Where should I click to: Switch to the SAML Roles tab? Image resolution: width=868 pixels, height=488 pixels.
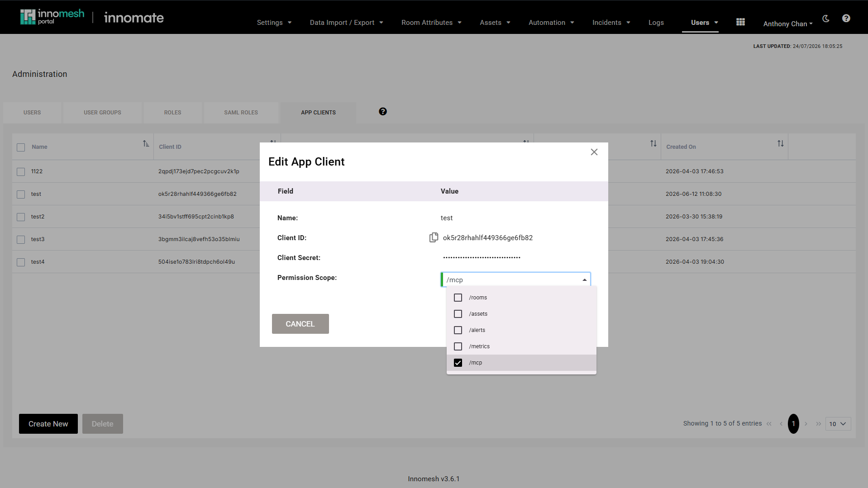241,112
